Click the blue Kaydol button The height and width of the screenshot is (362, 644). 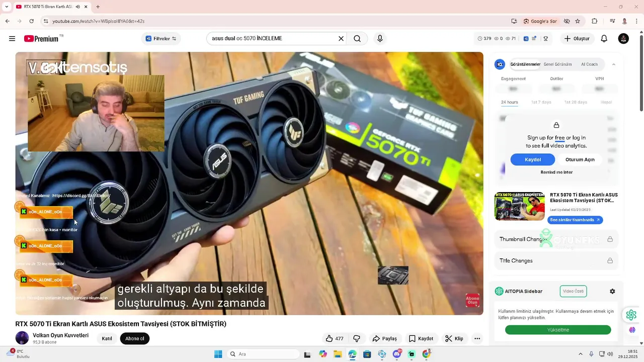[533, 159]
